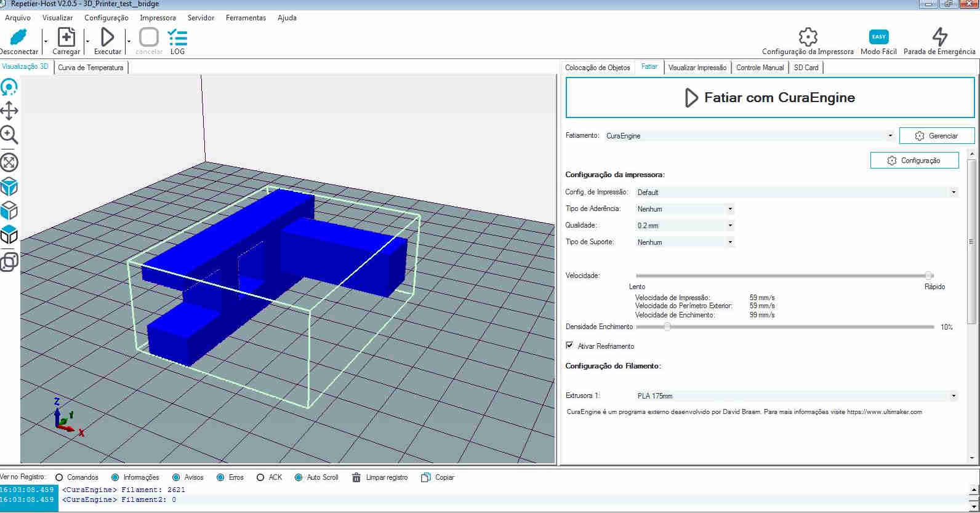Click the Configuração slicer button
This screenshot has width=980, height=513.
[x=914, y=161]
